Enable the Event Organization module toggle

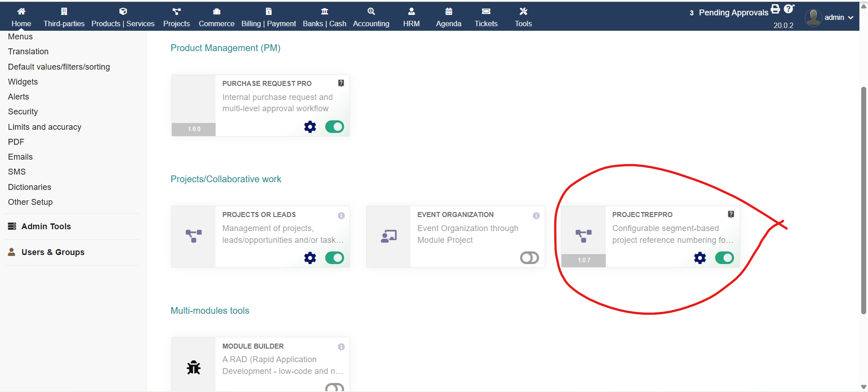coord(529,258)
